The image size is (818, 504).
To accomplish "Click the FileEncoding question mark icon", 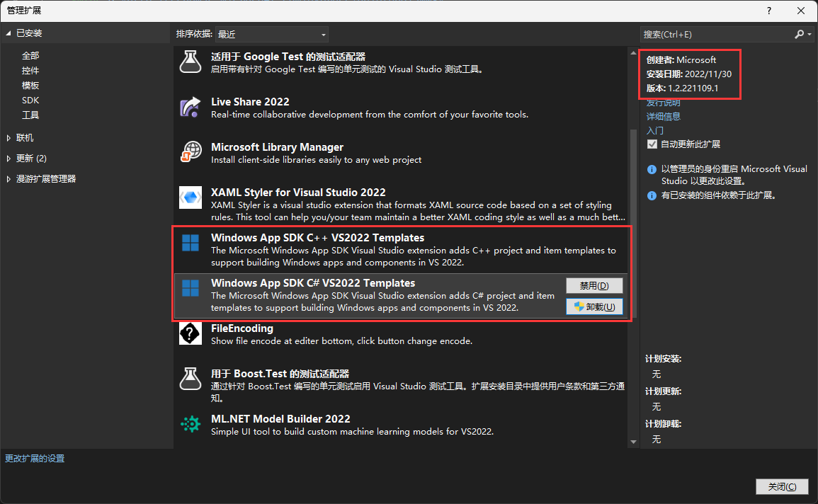I will [191, 333].
